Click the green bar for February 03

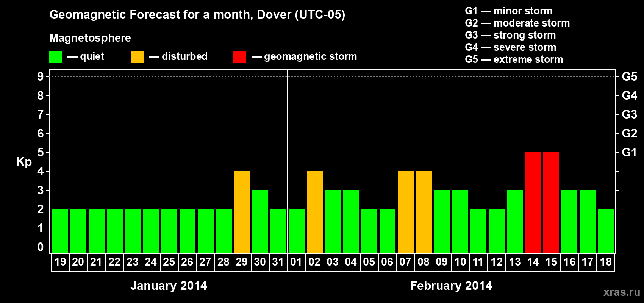[x=333, y=222]
